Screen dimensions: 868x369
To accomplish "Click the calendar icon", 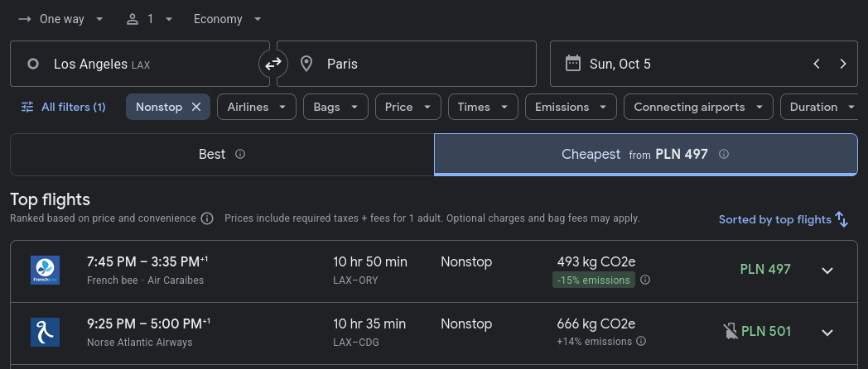I will [573, 63].
